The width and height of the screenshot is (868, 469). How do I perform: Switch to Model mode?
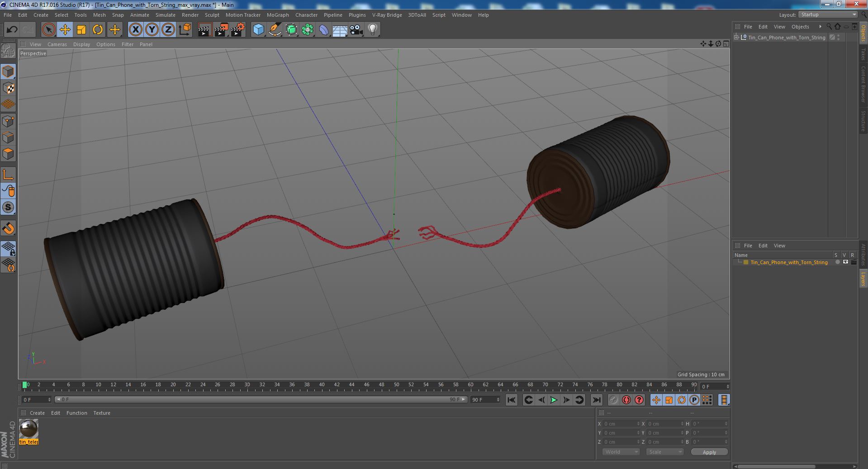(x=8, y=71)
